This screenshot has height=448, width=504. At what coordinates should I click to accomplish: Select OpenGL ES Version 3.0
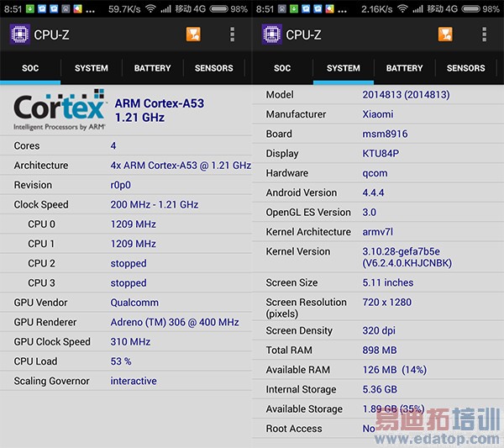(x=370, y=213)
